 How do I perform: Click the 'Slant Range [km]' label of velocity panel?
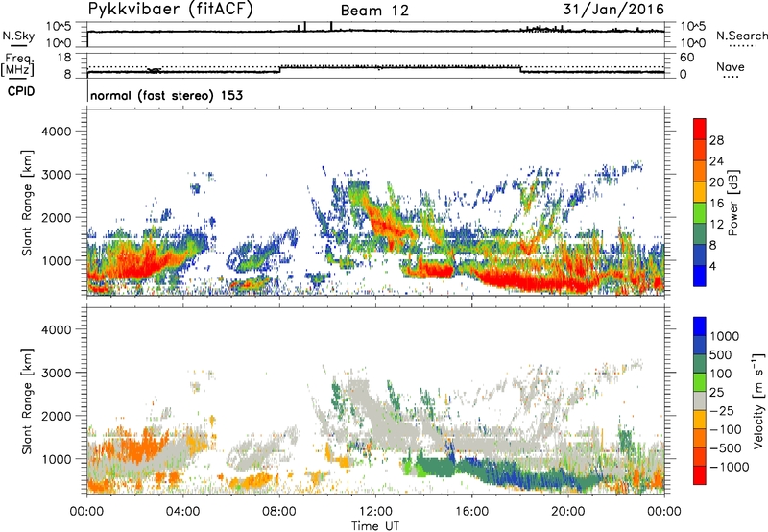27,401
